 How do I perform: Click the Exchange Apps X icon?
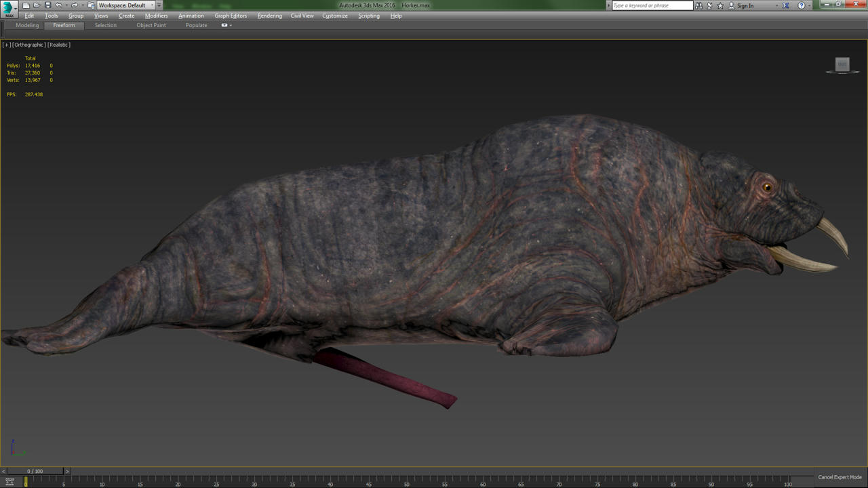[x=785, y=5]
